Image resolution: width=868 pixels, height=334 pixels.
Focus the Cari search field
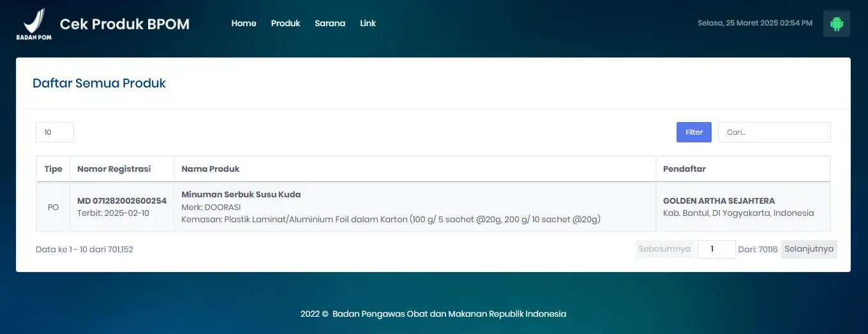[x=774, y=132]
